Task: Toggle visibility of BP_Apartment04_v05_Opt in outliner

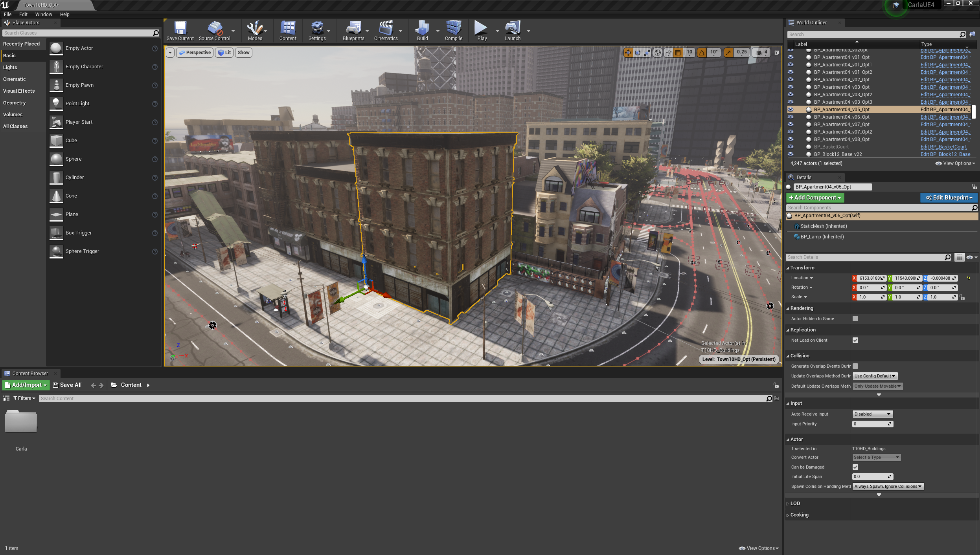Action: [x=791, y=109]
